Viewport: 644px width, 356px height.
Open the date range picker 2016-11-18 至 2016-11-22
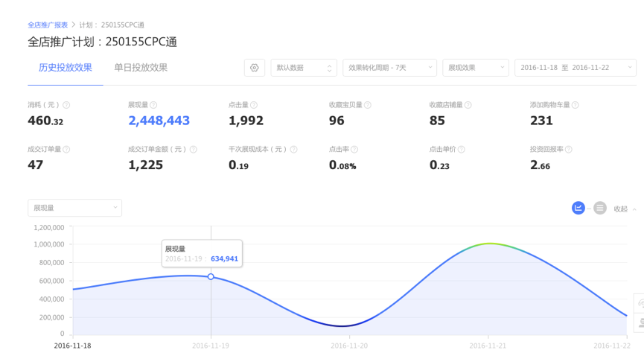pyautogui.click(x=575, y=68)
